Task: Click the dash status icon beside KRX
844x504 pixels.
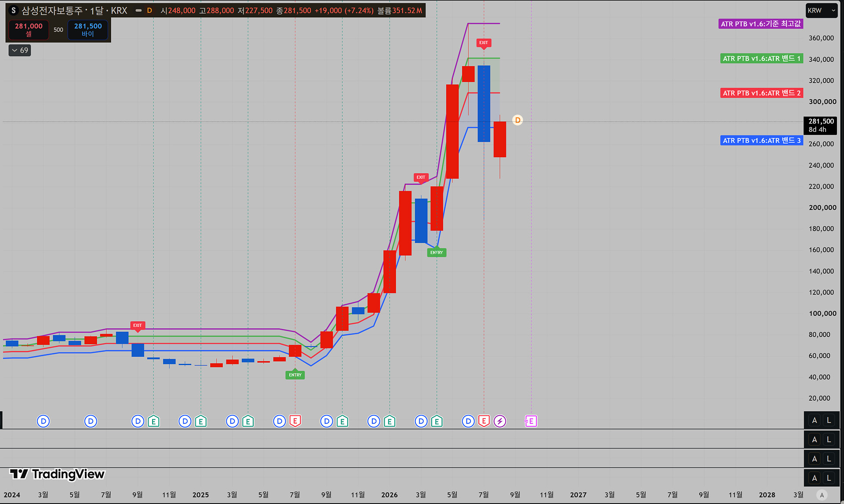Action: point(138,11)
